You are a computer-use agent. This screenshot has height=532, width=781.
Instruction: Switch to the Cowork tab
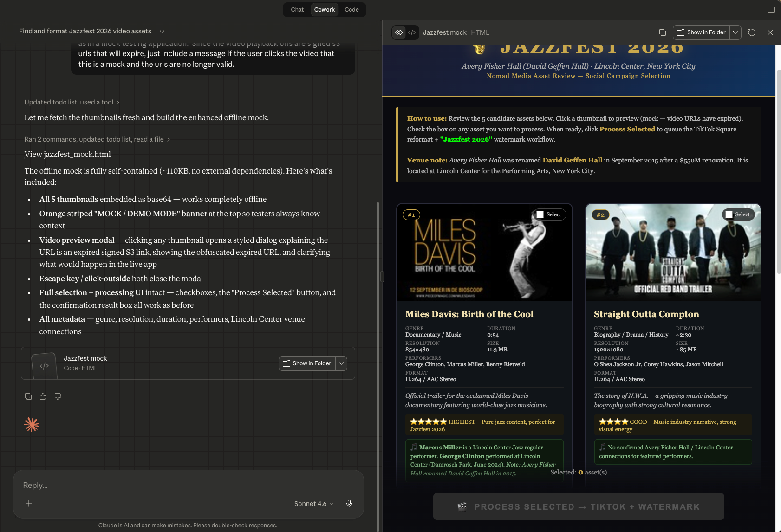(x=324, y=9)
